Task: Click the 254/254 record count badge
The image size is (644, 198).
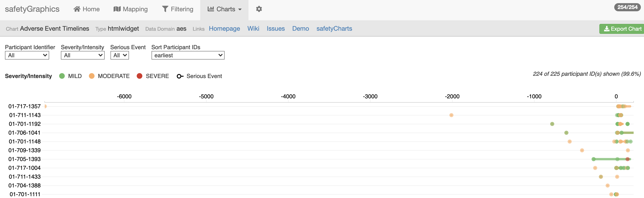Action: (627, 7)
